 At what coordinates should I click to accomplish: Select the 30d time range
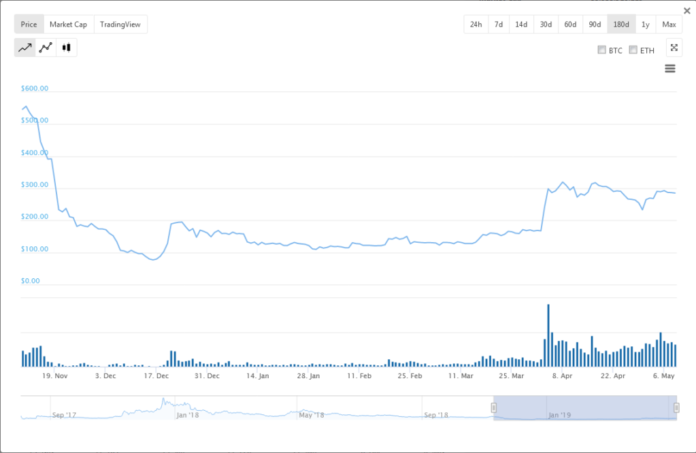pos(546,24)
